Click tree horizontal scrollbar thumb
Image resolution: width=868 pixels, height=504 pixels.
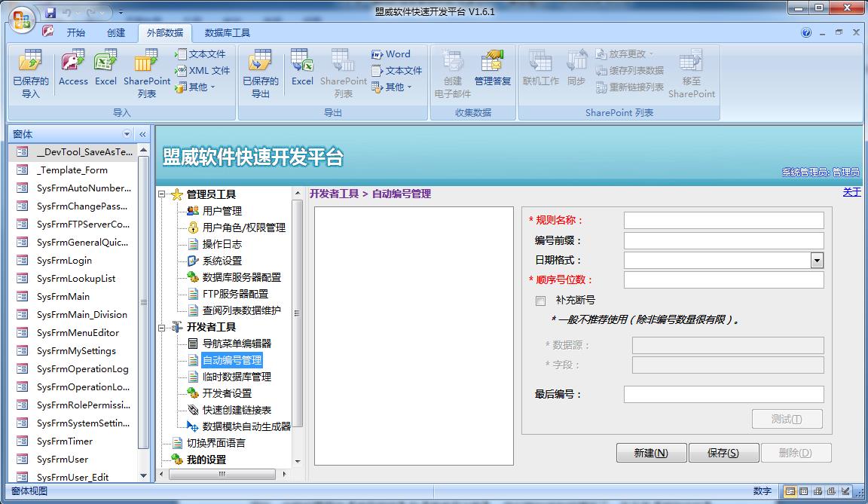pyautogui.click(x=222, y=474)
